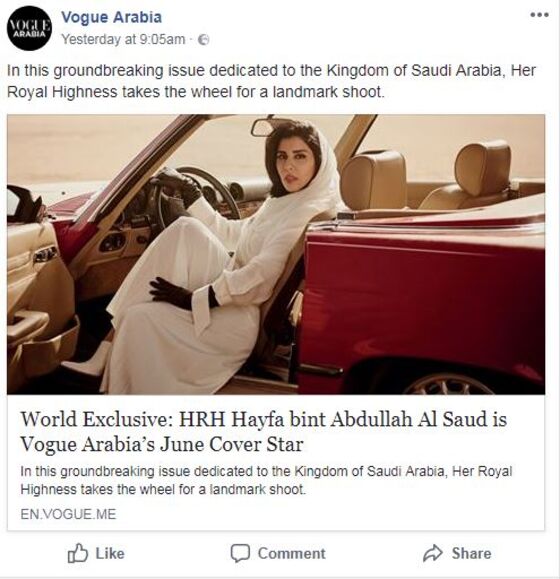This screenshot has width=560, height=579.
Task: Open the World Exclusive article headline
Action: (264, 431)
